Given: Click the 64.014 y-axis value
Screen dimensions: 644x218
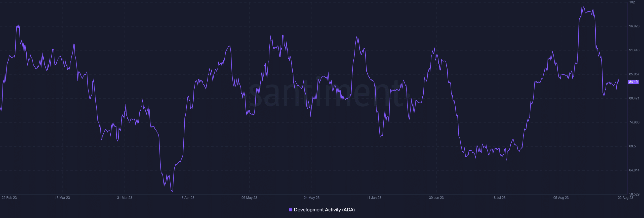Looking at the screenshot, I should tap(634, 170).
